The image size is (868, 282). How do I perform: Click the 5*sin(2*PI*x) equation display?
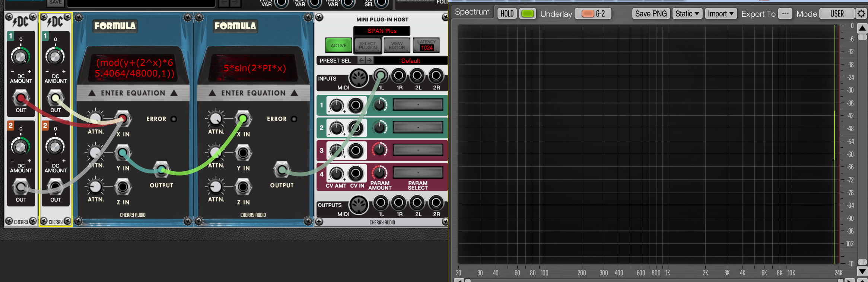(x=255, y=68)
